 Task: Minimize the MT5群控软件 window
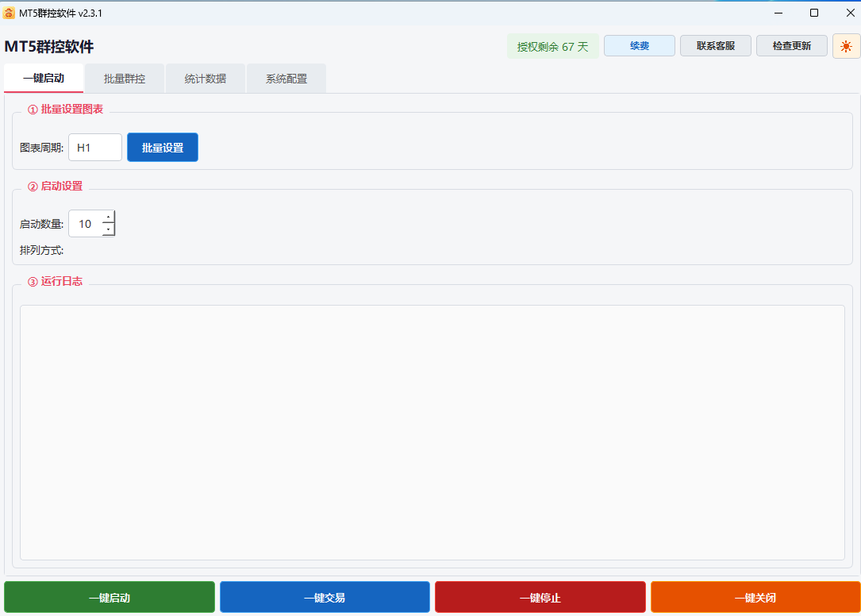coord(778,13)
